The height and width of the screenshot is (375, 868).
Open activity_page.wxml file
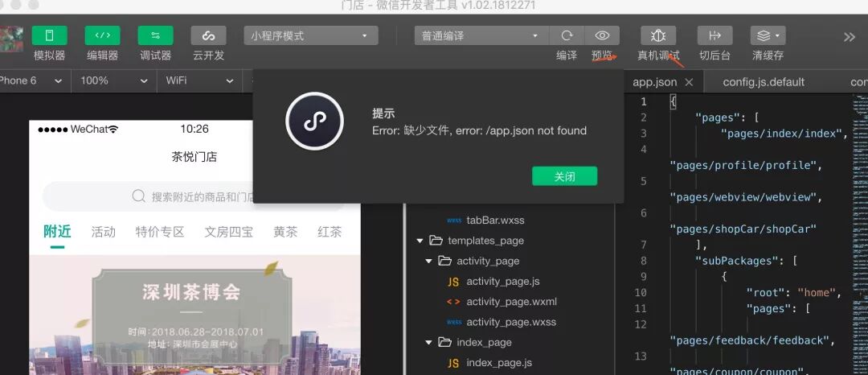511,302
